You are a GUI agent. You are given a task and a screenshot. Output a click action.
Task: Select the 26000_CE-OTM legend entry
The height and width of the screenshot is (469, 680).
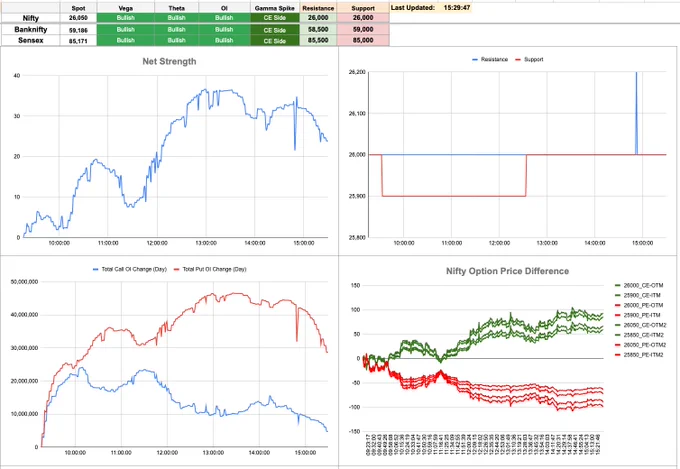click(639, 285)
